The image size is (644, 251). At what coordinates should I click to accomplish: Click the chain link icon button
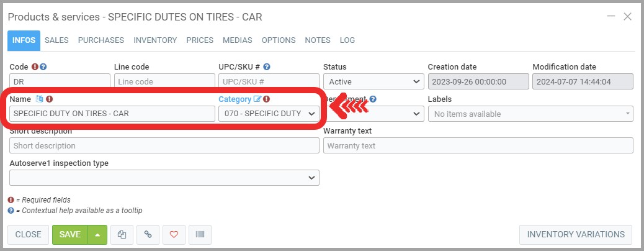148,234
